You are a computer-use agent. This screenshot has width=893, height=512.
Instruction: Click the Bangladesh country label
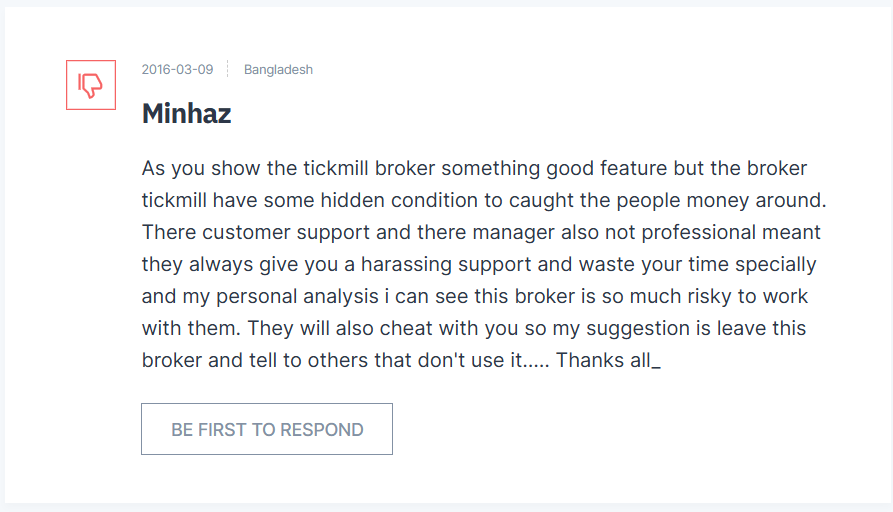278,69
